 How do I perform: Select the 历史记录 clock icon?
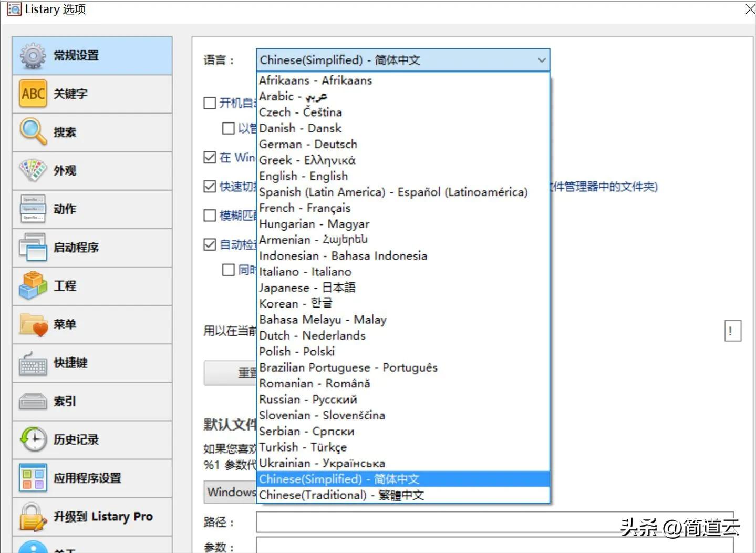click(33, 440)
